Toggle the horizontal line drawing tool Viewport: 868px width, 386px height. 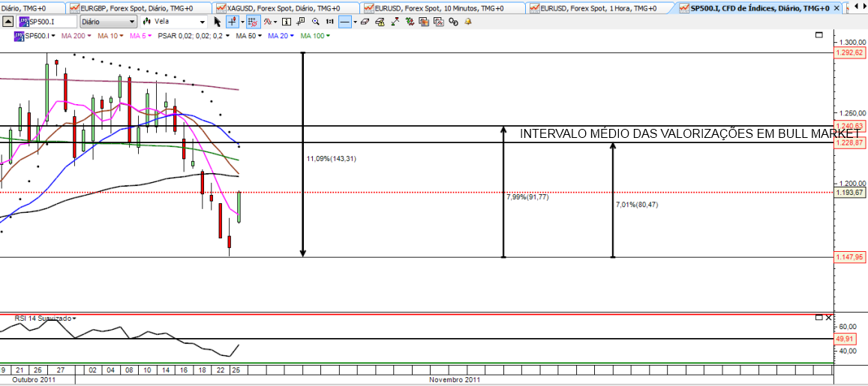click(x=344, y=22)
